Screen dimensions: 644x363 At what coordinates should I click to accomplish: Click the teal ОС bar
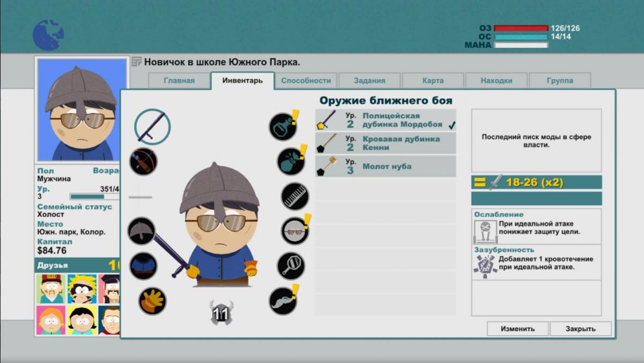521,37
